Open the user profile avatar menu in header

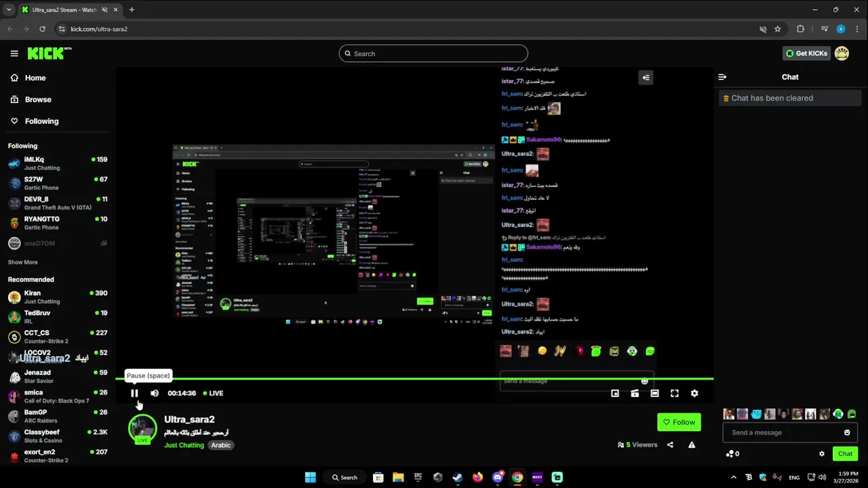[842, 54]
